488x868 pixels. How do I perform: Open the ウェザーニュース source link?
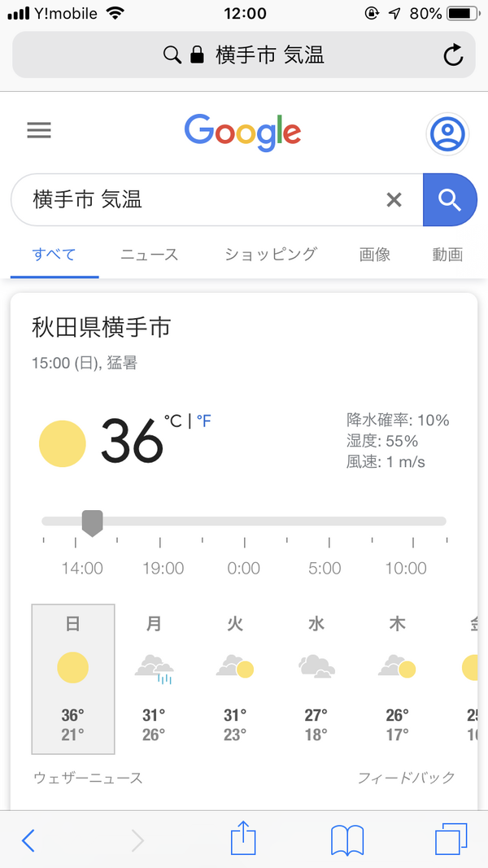(x=89, y=778)
